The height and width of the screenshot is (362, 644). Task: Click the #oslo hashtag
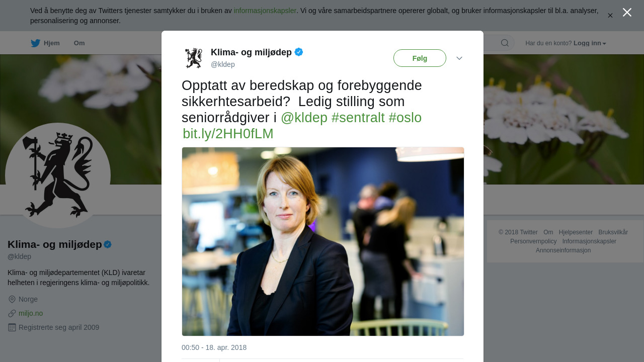pos(405,118)
